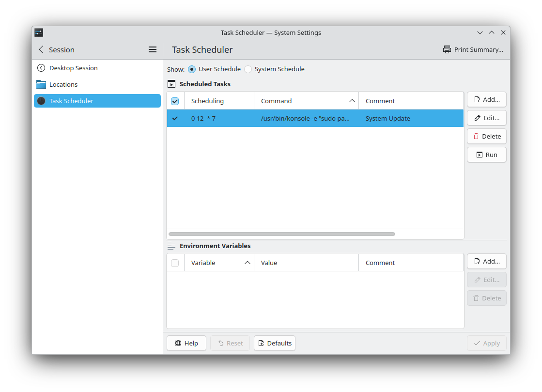
Task: Click the Locations folder icon
Action: point(41,84)
